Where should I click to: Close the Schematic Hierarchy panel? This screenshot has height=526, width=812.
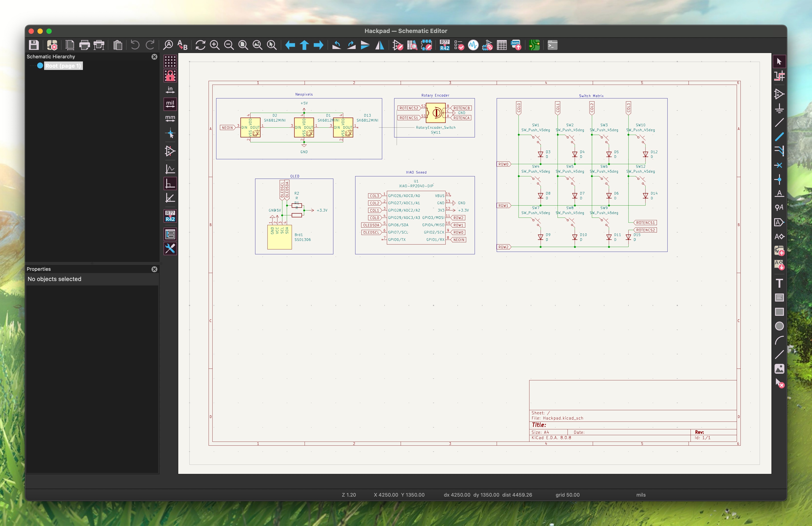154,57
